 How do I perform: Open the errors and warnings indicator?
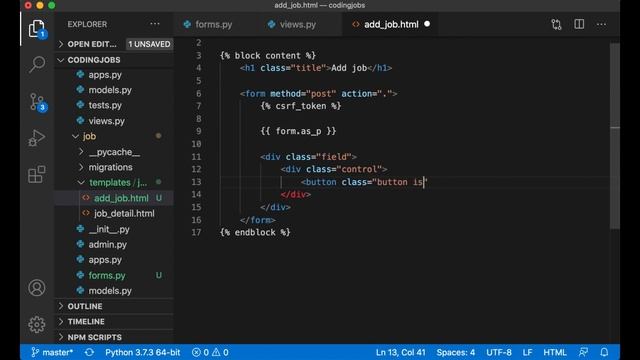210,352
